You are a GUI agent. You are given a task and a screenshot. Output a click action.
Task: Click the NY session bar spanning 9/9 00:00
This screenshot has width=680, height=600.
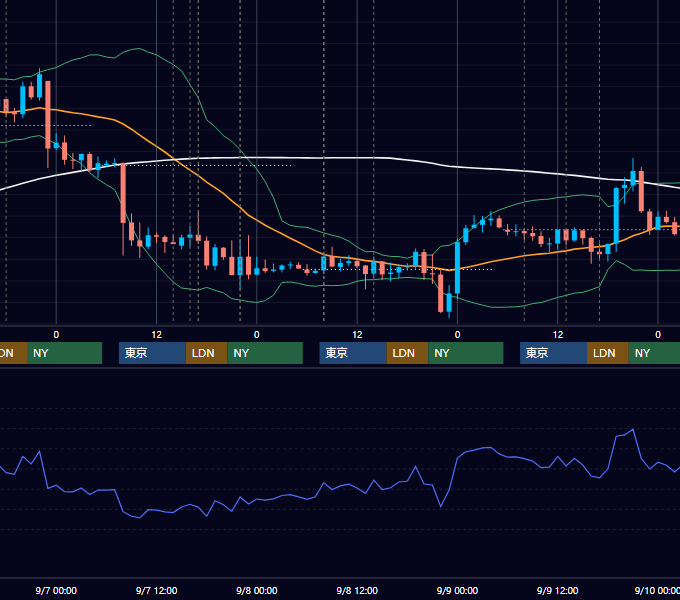coord(466,353)
